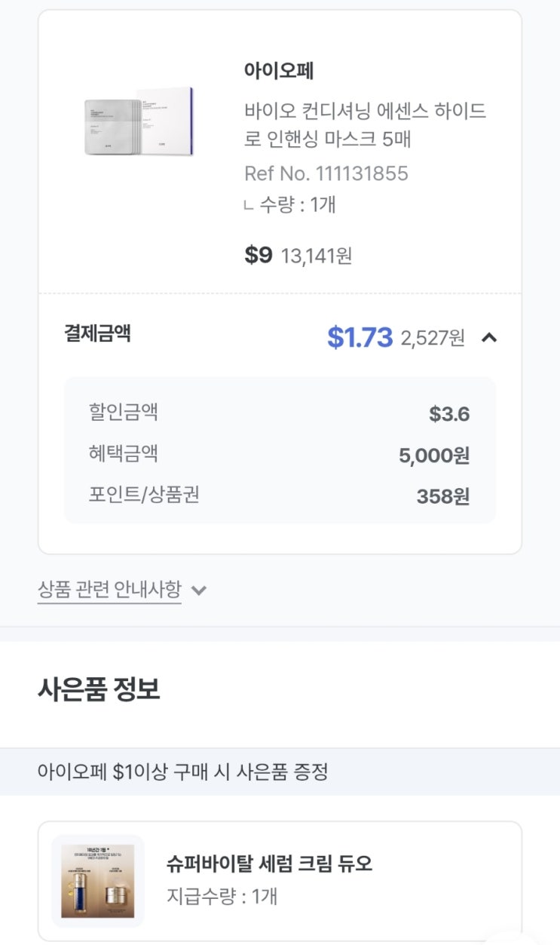Tap the $1.73 payment amount

360,338
